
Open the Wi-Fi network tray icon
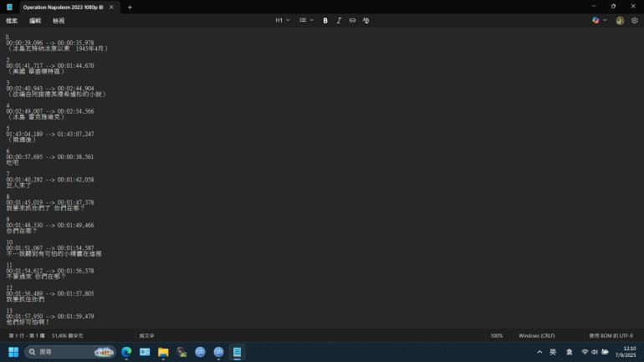tap(585, 352)
